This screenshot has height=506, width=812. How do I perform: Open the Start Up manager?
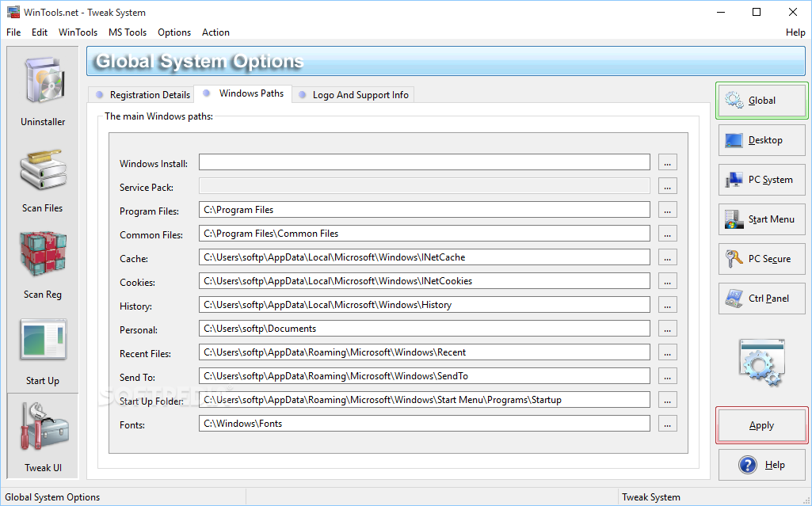coord(43,352)
